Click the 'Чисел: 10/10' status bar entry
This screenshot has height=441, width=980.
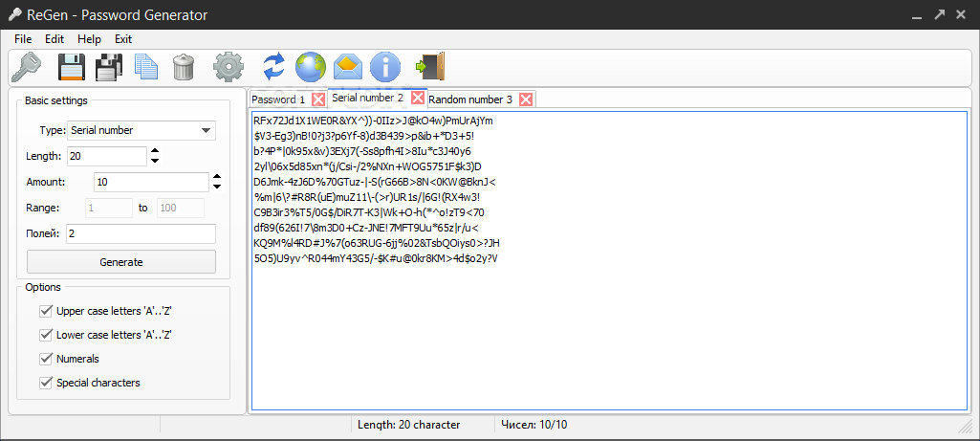click(x=534, y=425)
